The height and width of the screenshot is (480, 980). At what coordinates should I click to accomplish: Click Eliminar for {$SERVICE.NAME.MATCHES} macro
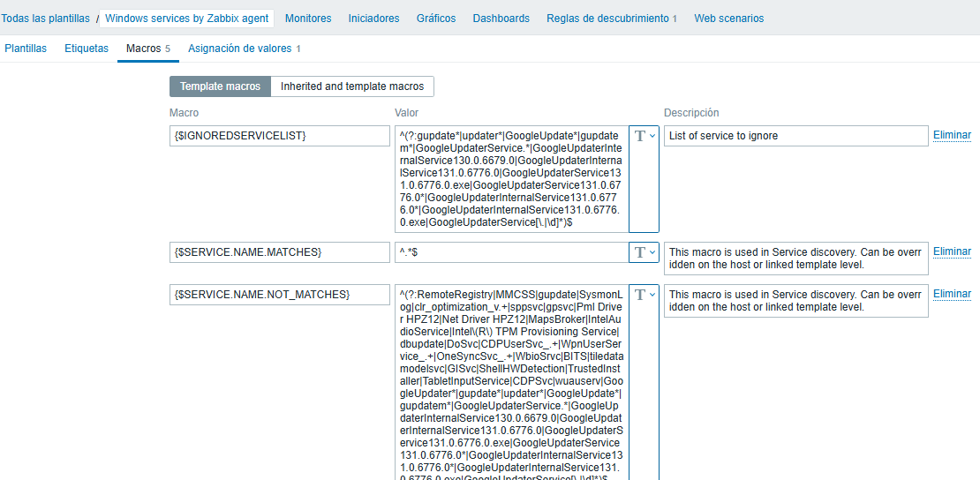pyautogui.click(x=952, y=251)
